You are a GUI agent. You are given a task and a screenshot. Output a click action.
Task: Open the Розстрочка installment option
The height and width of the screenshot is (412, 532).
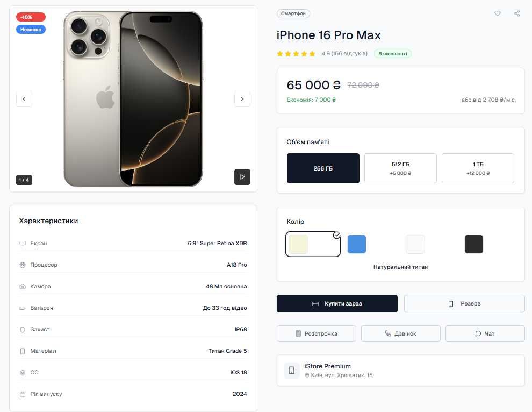316,333
